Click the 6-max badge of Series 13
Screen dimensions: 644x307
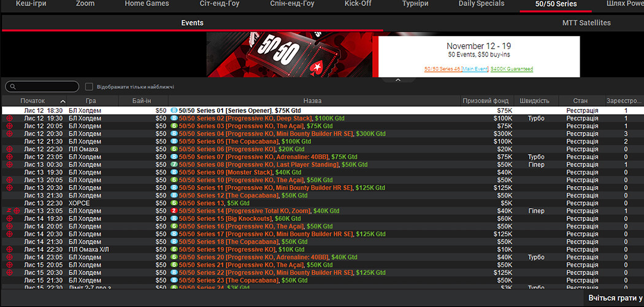174,203
